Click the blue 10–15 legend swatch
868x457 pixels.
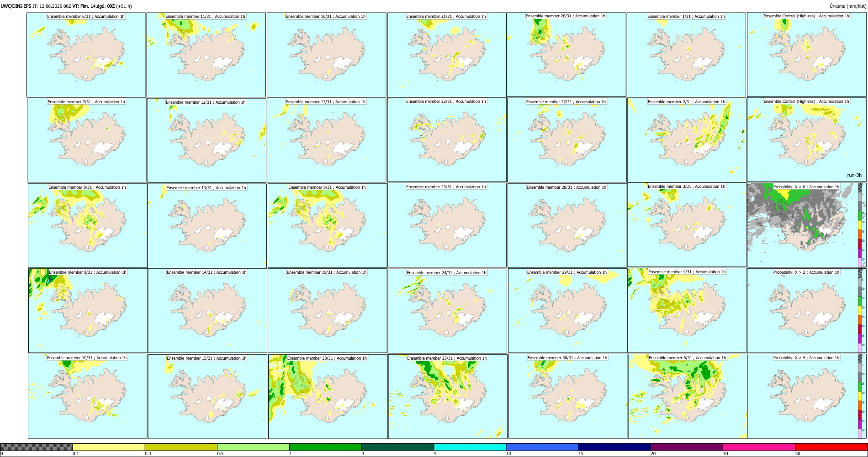[542, 447]
